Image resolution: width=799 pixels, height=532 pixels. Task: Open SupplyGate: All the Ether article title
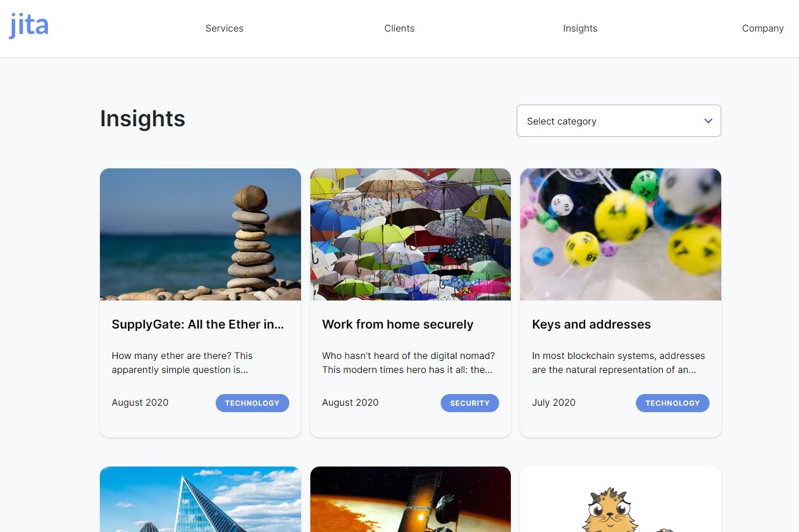[x=198, y=324]
